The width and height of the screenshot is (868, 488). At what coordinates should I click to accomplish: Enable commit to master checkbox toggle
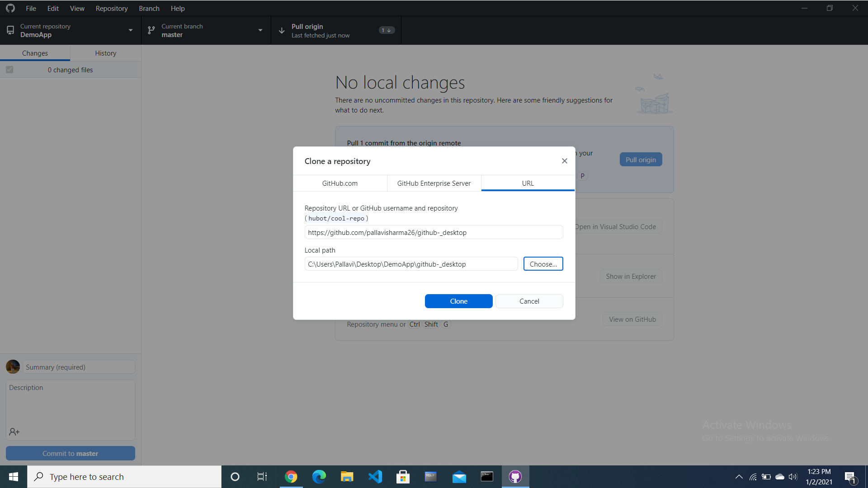[x=8, y=70]
